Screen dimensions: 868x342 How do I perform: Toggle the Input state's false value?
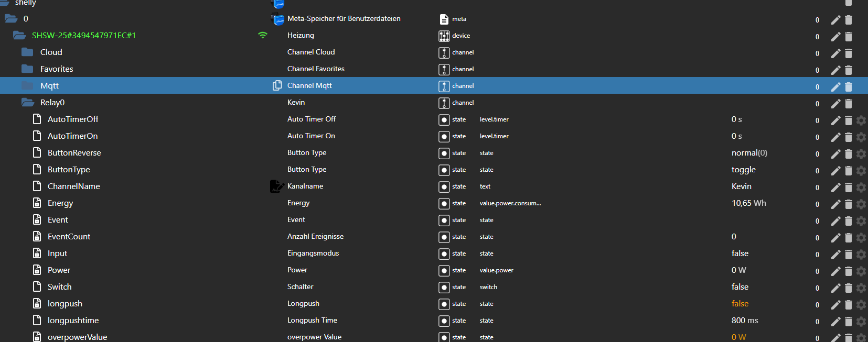pos(740,253)
